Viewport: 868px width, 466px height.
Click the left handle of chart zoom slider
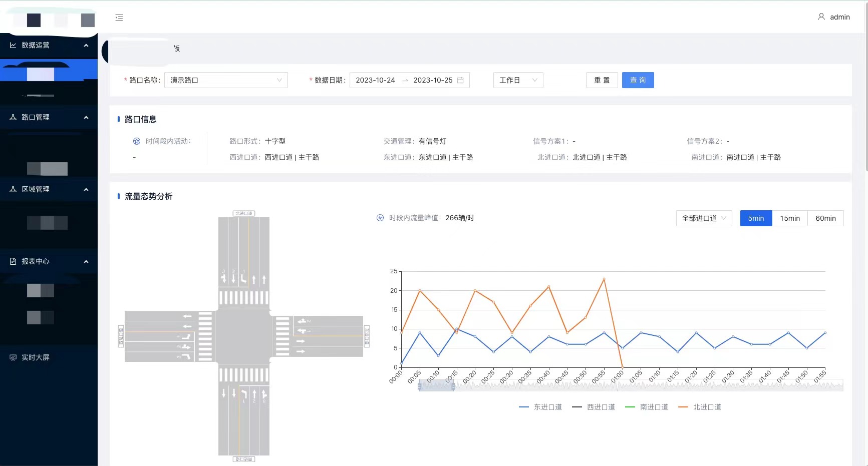(420, 386)
